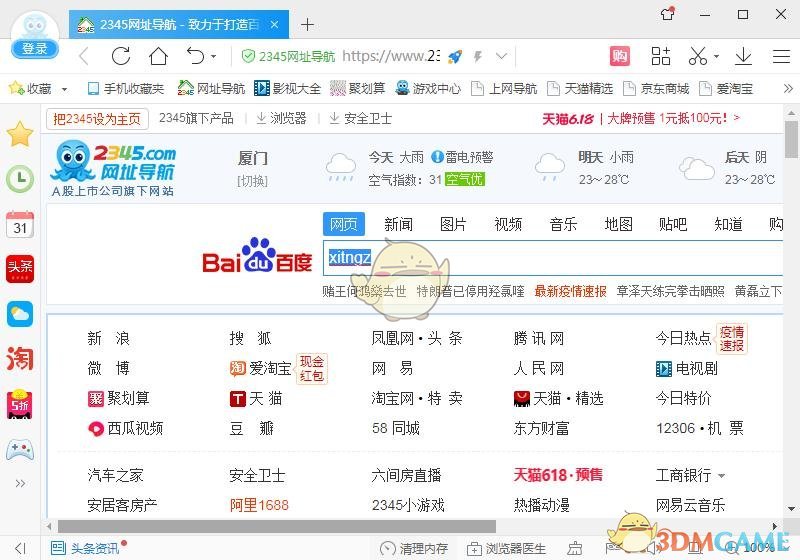Click the rocket speed-up icon
Screen dimensions: 800x560
pos(455,56)
